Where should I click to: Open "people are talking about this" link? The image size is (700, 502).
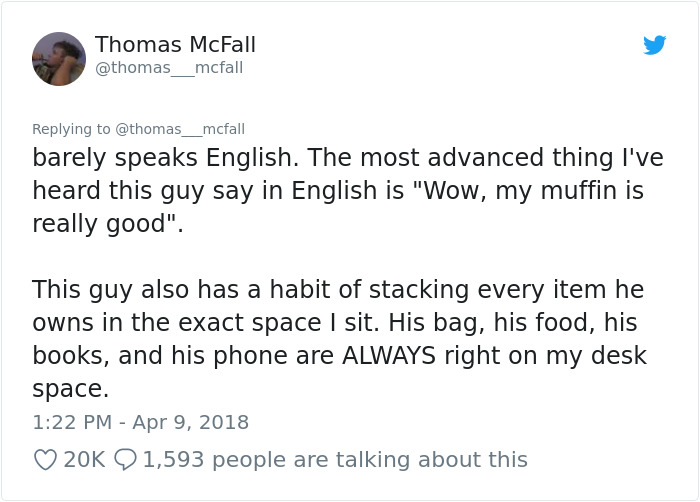pyautogui.click(x=370, y=459)
